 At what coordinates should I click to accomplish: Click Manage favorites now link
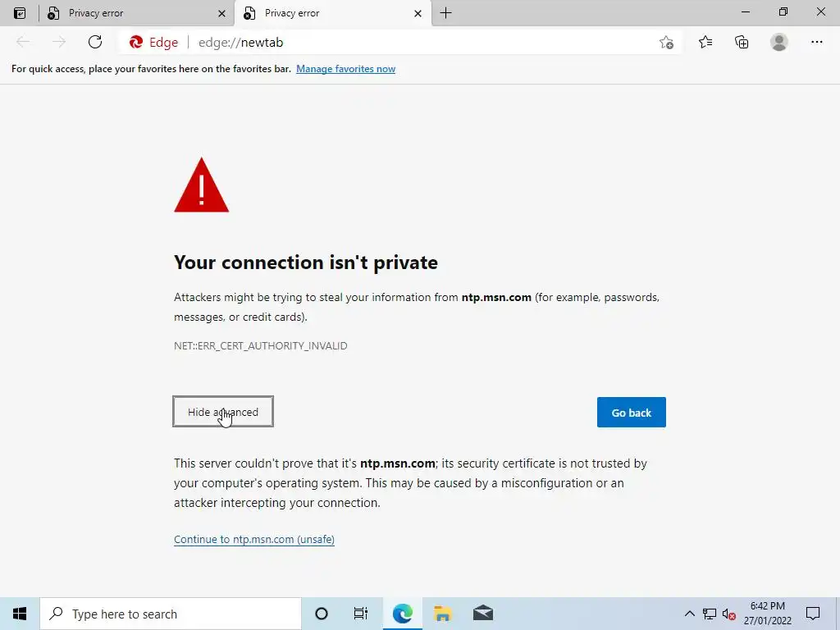click(x=345, y=69)
